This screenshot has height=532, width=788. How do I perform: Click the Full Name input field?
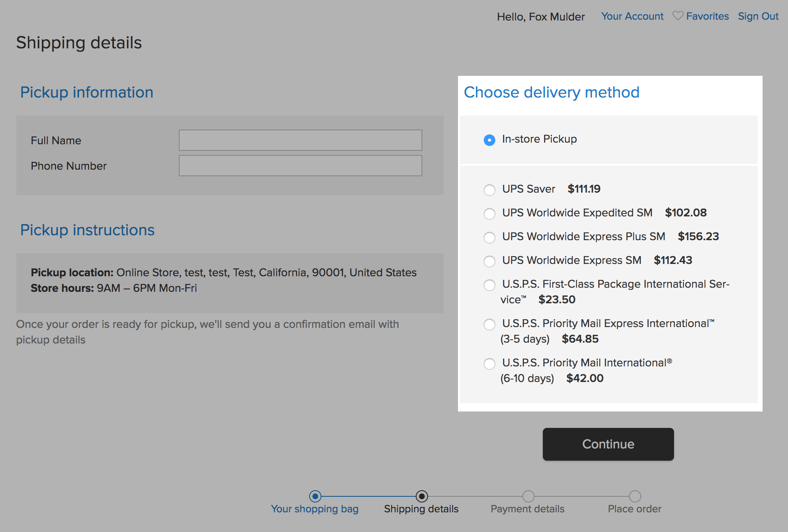click(x=300, y=140)
